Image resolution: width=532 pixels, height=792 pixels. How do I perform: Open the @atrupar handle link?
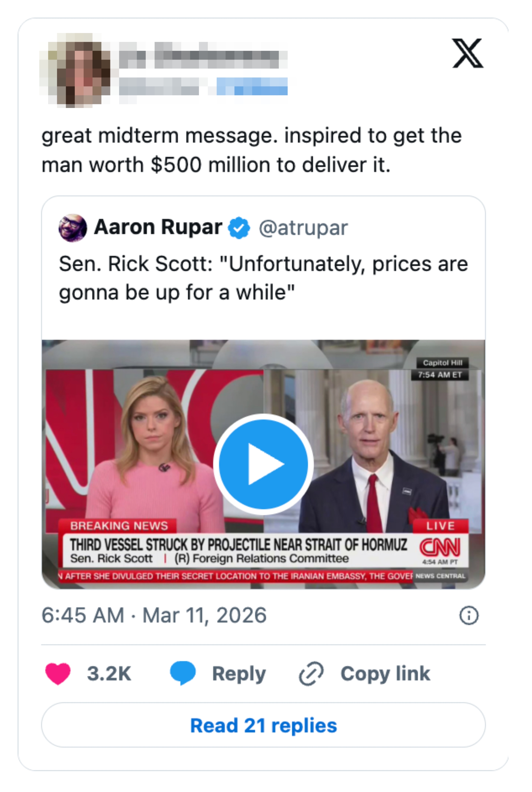coord(303,228)
